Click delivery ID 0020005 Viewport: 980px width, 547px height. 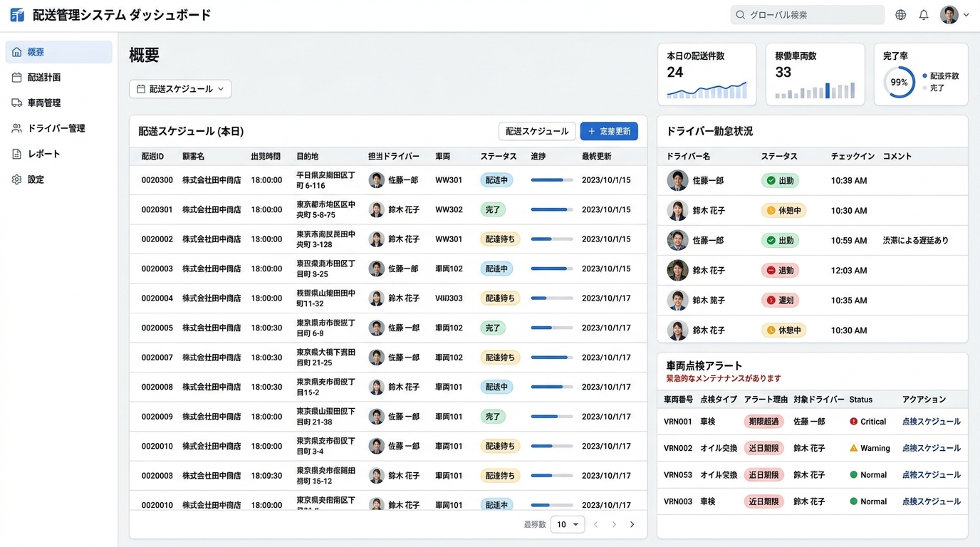point(157,328)
